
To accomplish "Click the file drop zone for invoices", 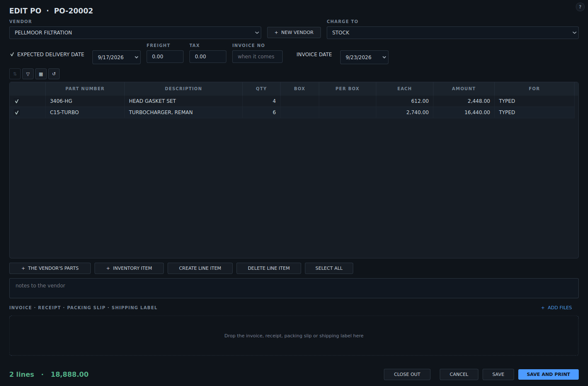I will (x=294, y=336).
